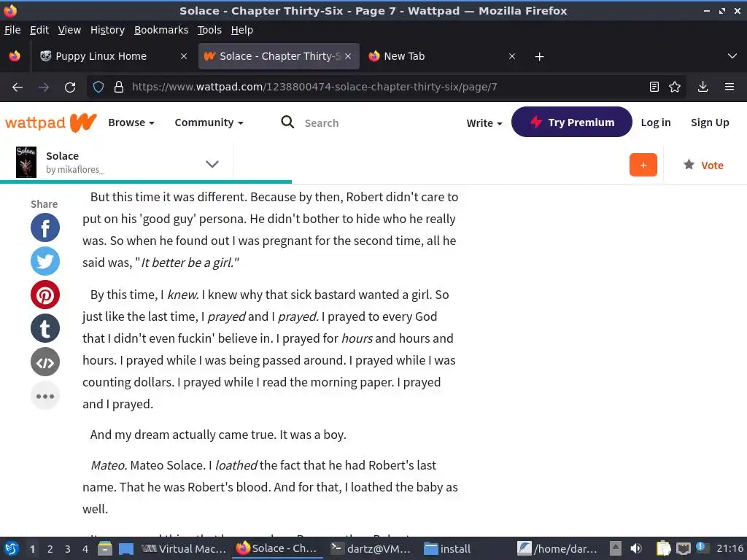Close the Solace Wattpad tab
The height and width of the screenshot is (560, 747).
coord(348,56)
